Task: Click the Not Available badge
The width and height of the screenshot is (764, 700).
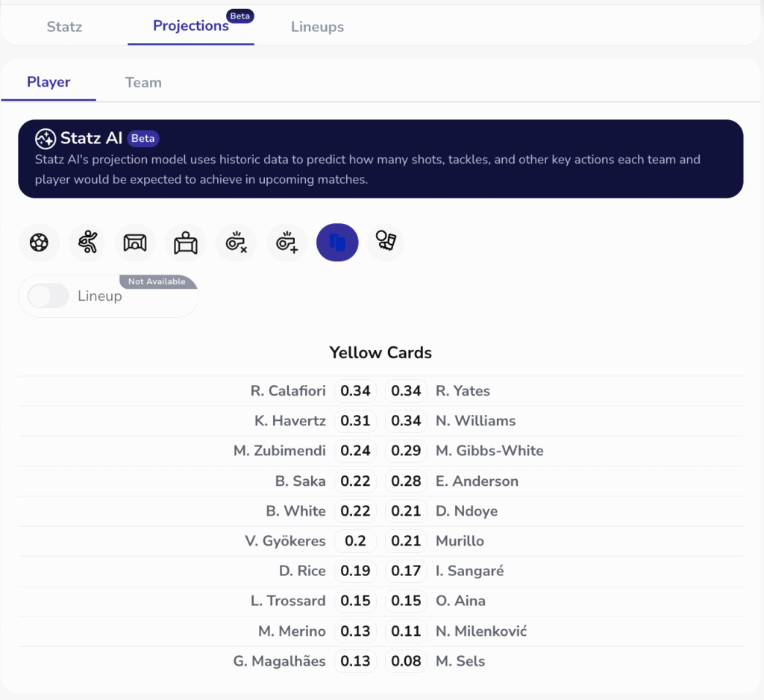Action: [x=157, y=282]
